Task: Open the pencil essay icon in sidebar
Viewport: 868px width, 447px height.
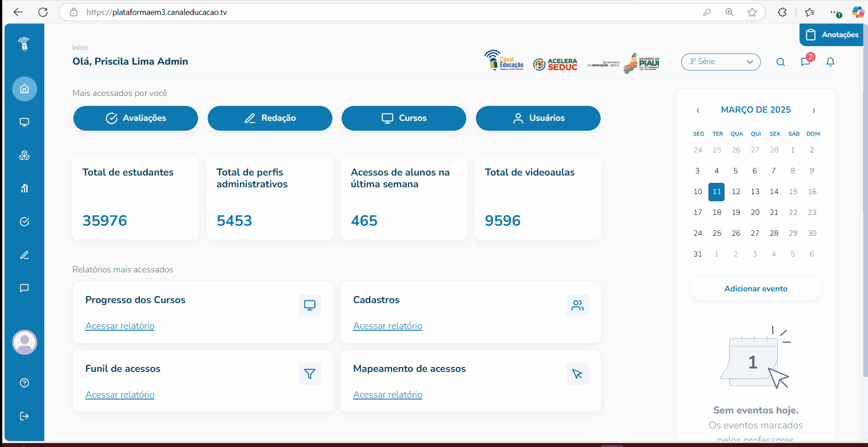Action: 24,255
